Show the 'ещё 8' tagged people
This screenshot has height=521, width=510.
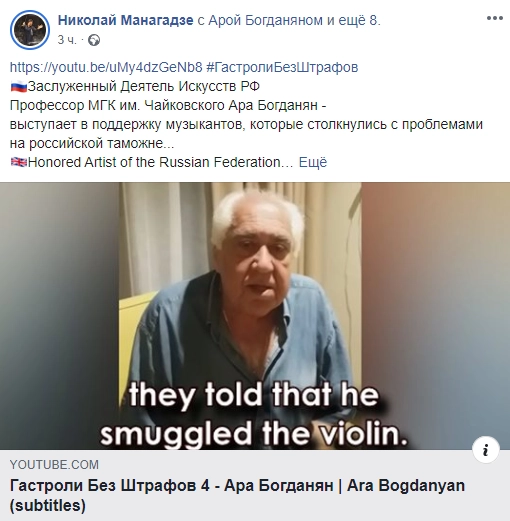coord(358,20)
